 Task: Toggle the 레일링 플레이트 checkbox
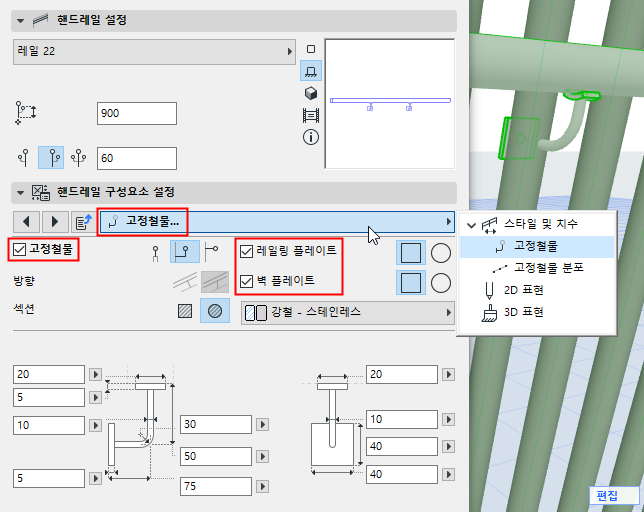coord(246,251)
